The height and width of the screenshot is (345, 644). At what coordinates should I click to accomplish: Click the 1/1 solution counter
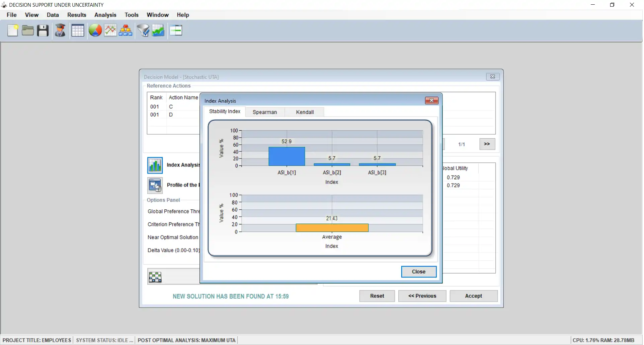pos(462,144)
